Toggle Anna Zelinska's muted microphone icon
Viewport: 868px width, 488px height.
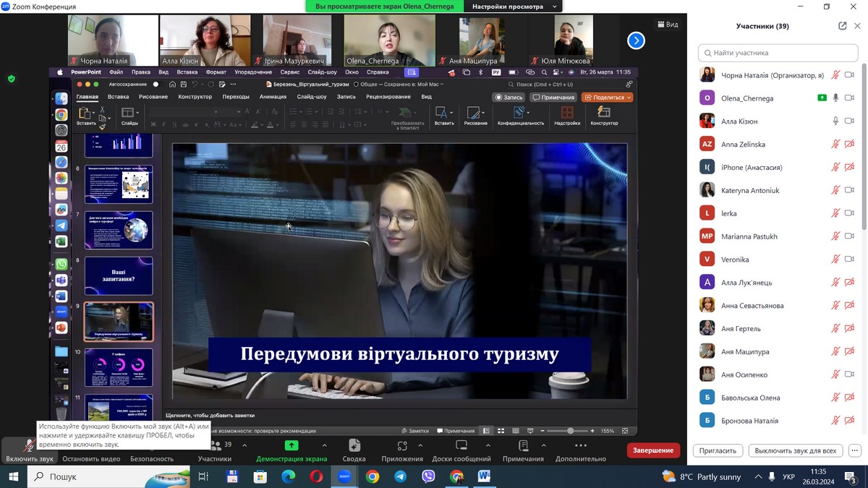pyautogui.click(x=835, y=144)
